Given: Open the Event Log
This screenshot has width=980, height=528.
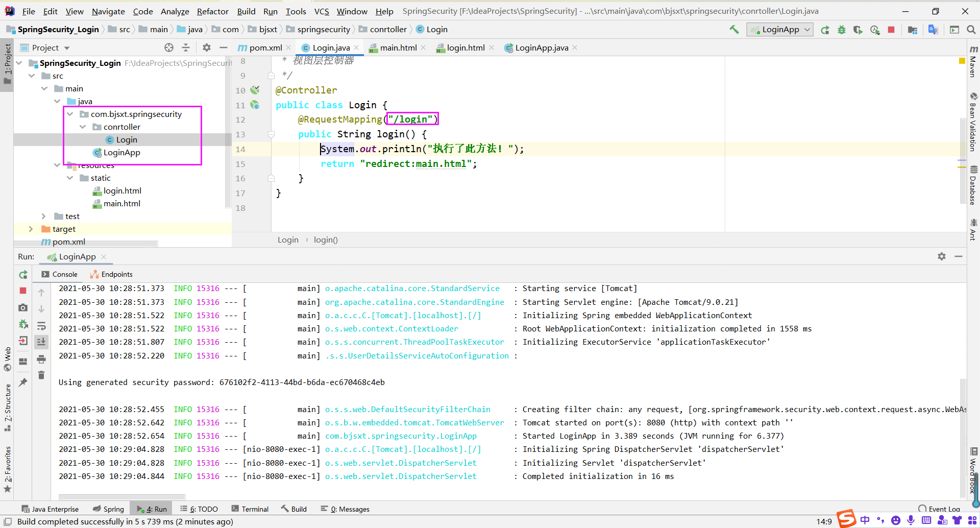Looking at the screenshot, I should [939, 509].
